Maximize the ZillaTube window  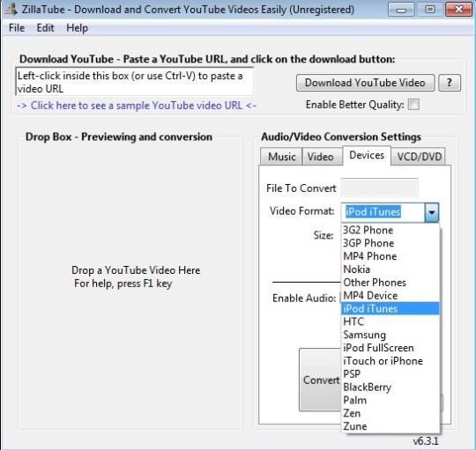(429, 9)
